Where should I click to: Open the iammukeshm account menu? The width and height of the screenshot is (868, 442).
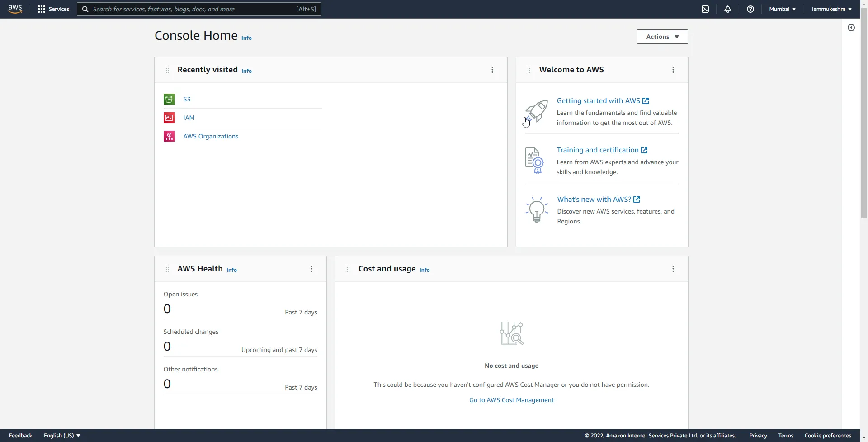coord(831,9)
